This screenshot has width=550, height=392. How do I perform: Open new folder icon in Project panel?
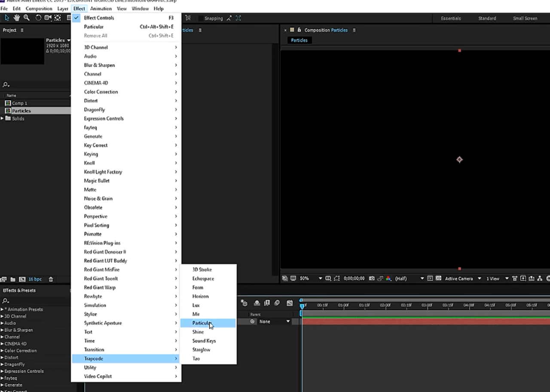tap(13, 279)
